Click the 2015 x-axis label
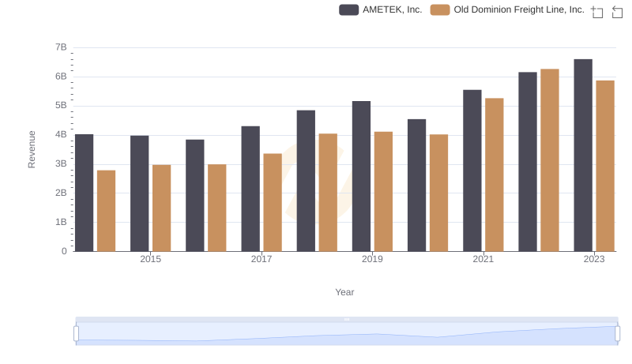 (x=150, y=259)
